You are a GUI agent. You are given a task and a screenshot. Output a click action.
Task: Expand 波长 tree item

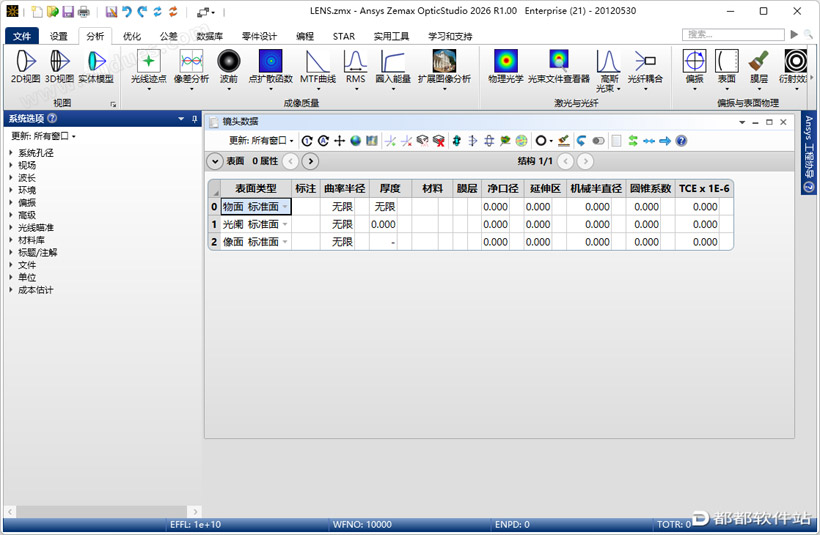10,178
